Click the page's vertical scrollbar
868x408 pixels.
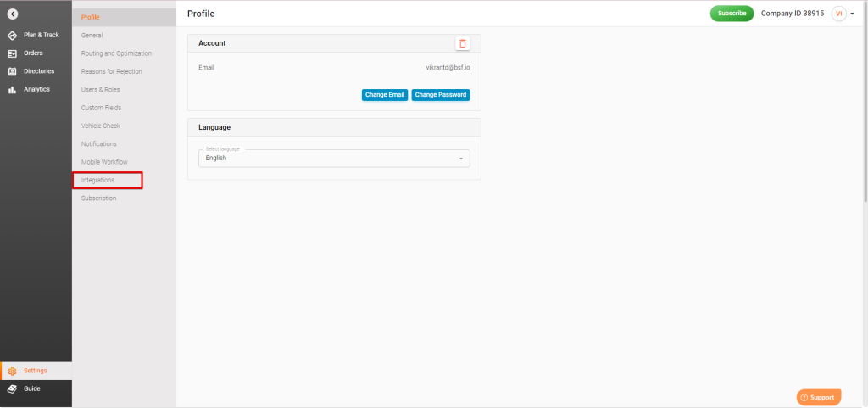[864, 110]
